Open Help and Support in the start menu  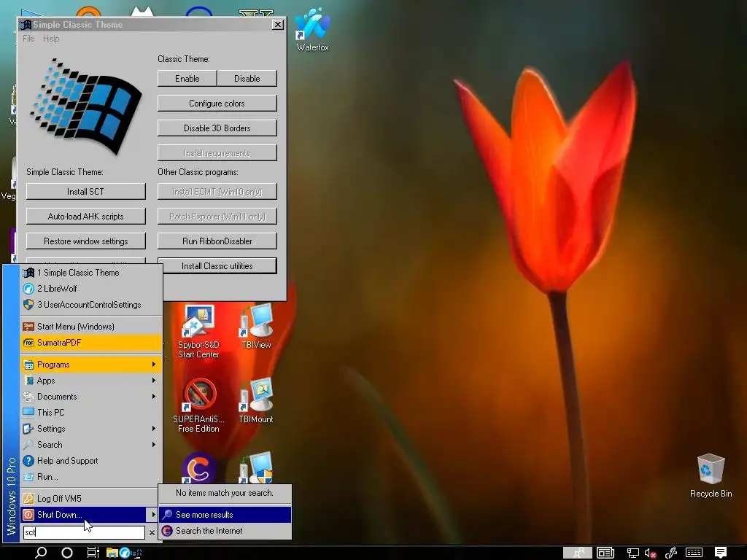(91, 461)
